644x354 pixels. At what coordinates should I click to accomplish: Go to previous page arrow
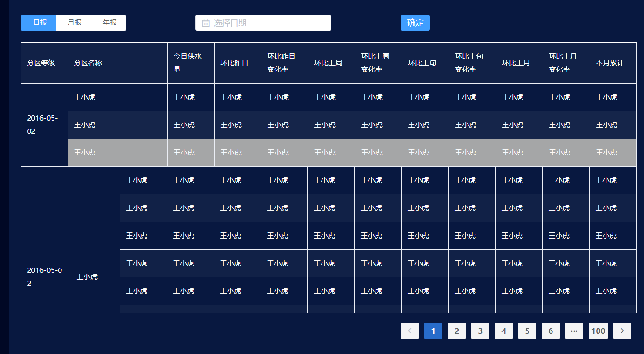410,331
